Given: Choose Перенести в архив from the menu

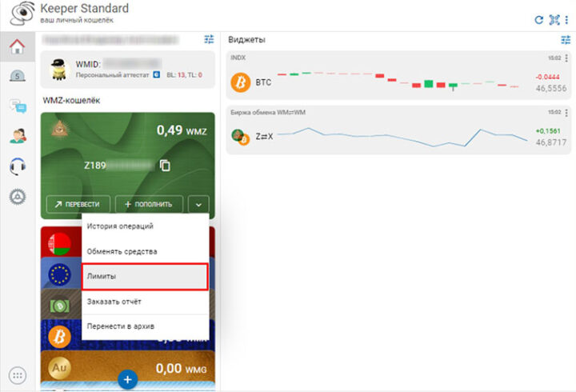Looking at the screenshot, I should point(145,326).
